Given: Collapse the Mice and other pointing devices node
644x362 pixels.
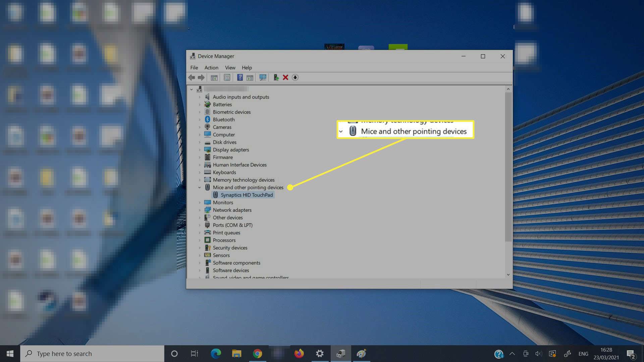Looking at the screenshot, I should (200, 187).
